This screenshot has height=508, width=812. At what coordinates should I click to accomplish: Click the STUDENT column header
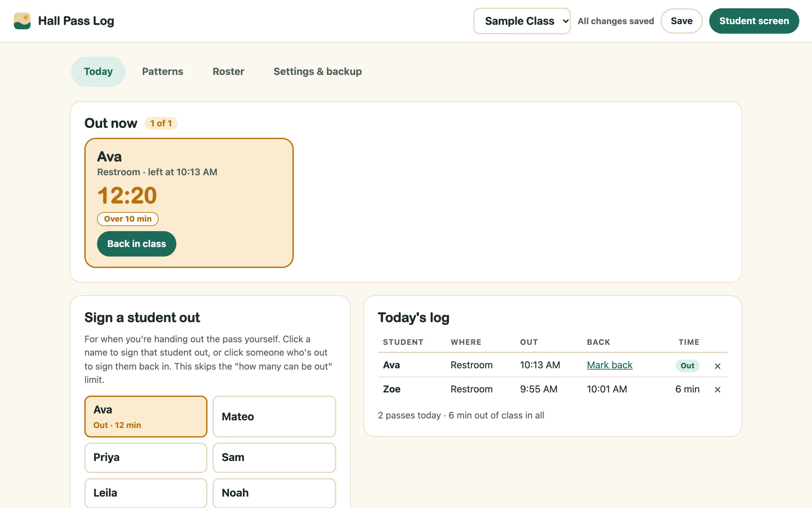403,342
